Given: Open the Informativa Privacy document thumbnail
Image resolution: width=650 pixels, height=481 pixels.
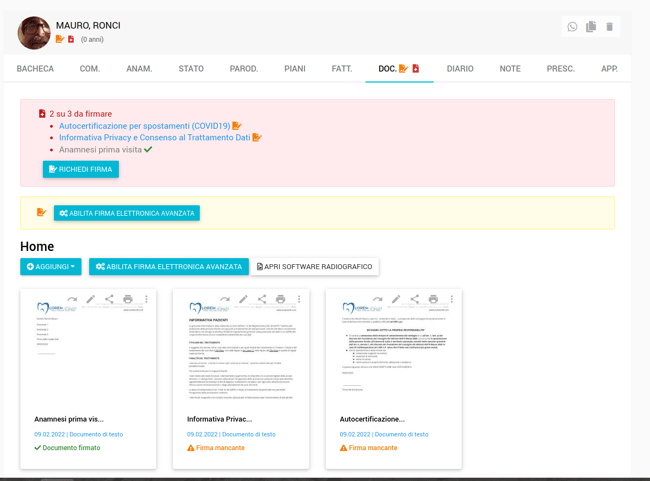Looking at the screenshot, I should click(240, 355).
